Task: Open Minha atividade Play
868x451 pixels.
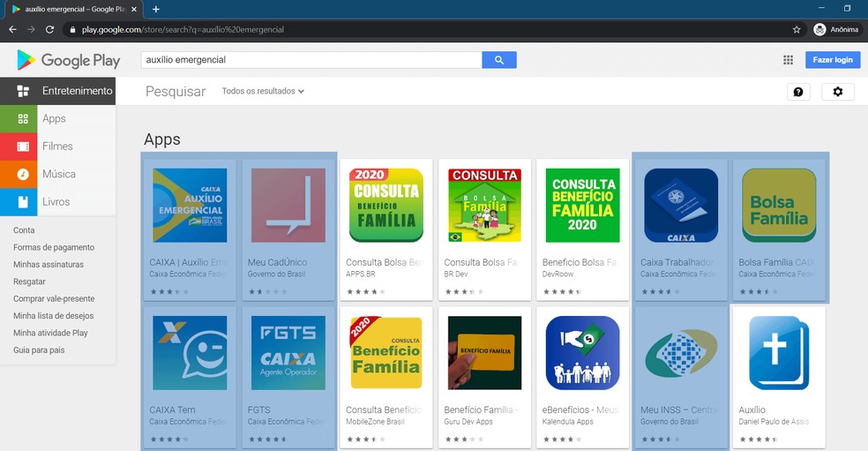Action: click(50, 333)
